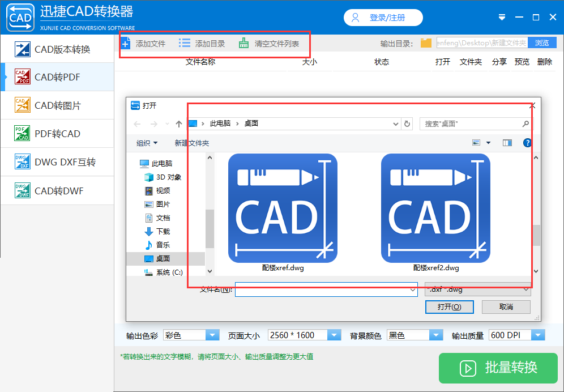Click 桌面 in the address breadcrumb
Image resolution: width=564 pixels, height=392 pixels.
251,123
